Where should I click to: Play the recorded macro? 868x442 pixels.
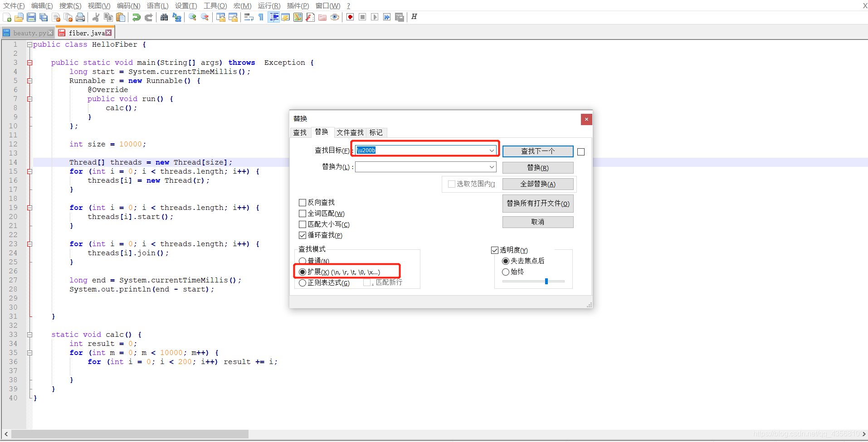click(x=375, y=17)
